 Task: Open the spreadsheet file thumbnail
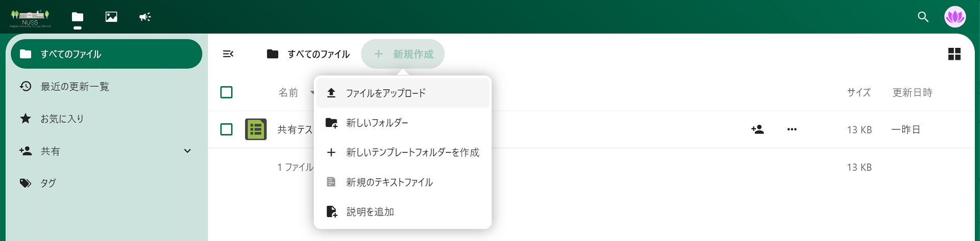(x=256, y=129)
